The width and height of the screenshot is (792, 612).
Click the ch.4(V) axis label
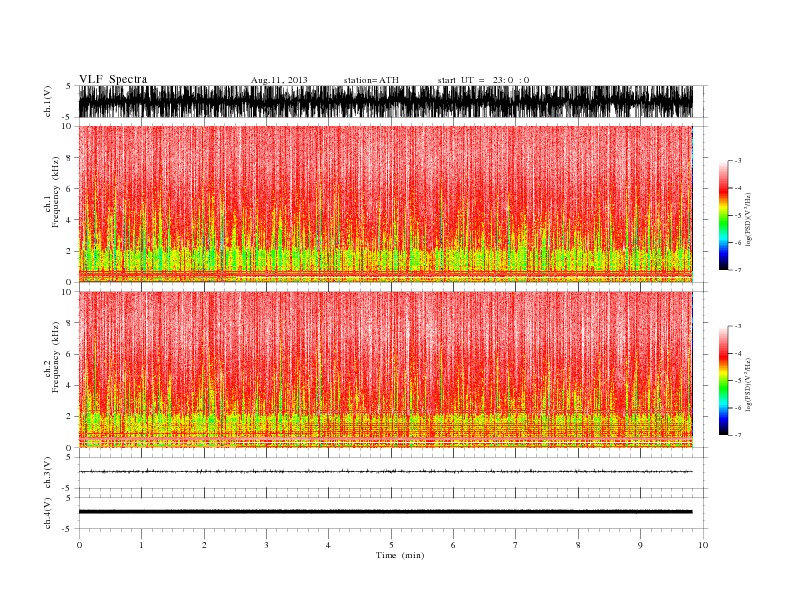pos(48,513)
